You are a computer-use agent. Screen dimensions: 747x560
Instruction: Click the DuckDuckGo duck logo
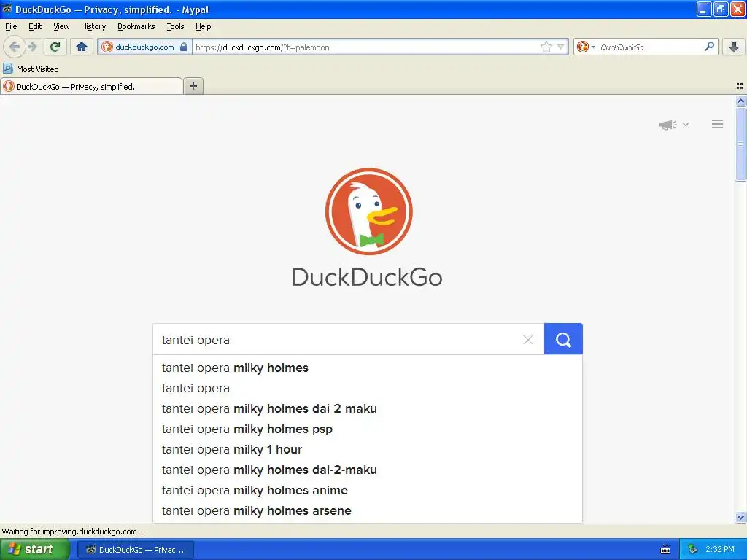click(368, 211)
